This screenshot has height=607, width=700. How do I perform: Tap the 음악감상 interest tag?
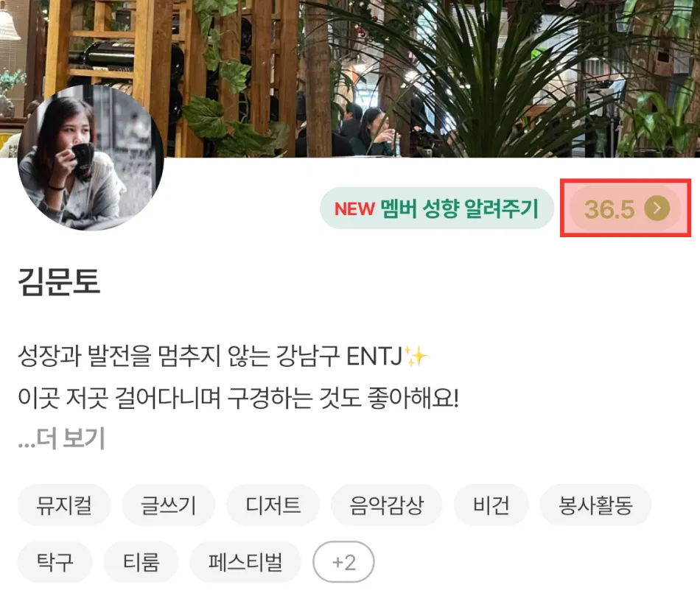point(386,505)
